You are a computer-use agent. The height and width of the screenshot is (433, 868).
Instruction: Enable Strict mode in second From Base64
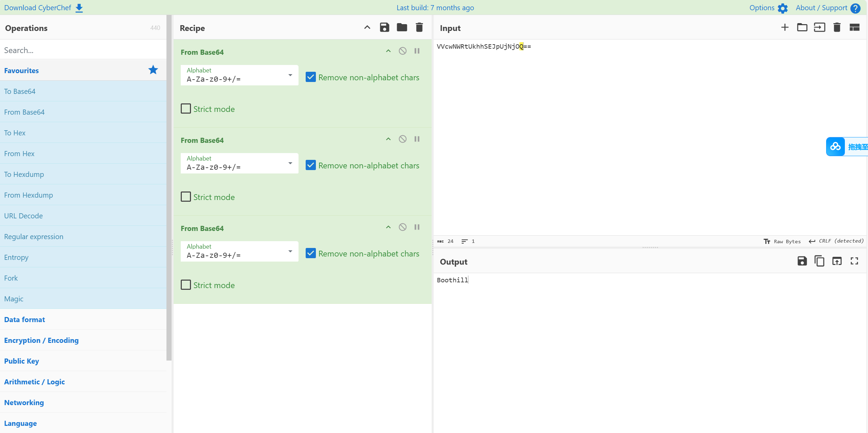pyautogui.click(x=186, y=197)
